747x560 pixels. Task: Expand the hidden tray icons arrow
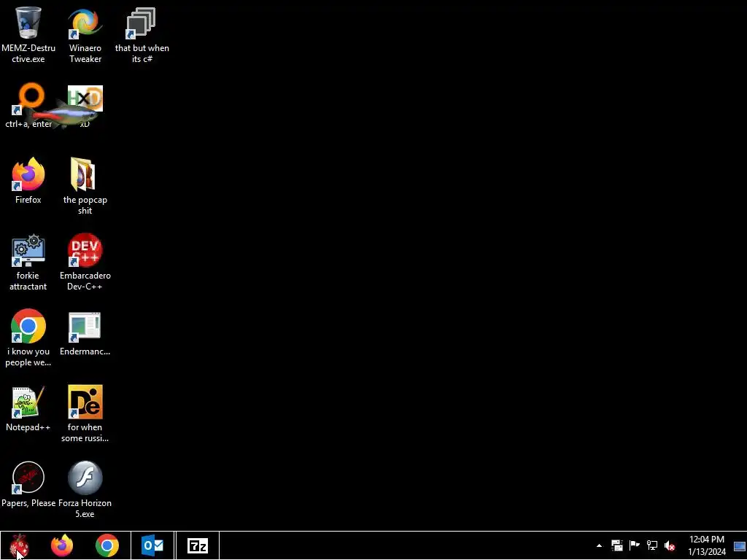600,545
